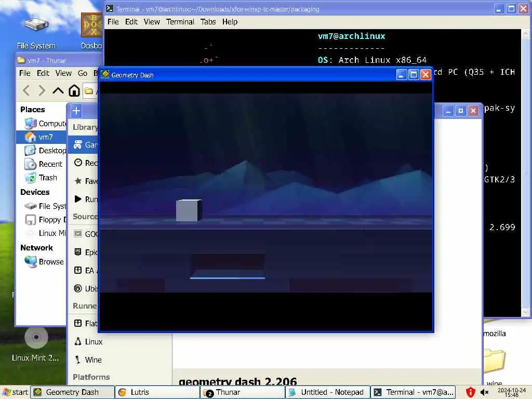Open Terminal Tabs menu
532x399 pixels.
pyautogui.click(x=208, y=22)
